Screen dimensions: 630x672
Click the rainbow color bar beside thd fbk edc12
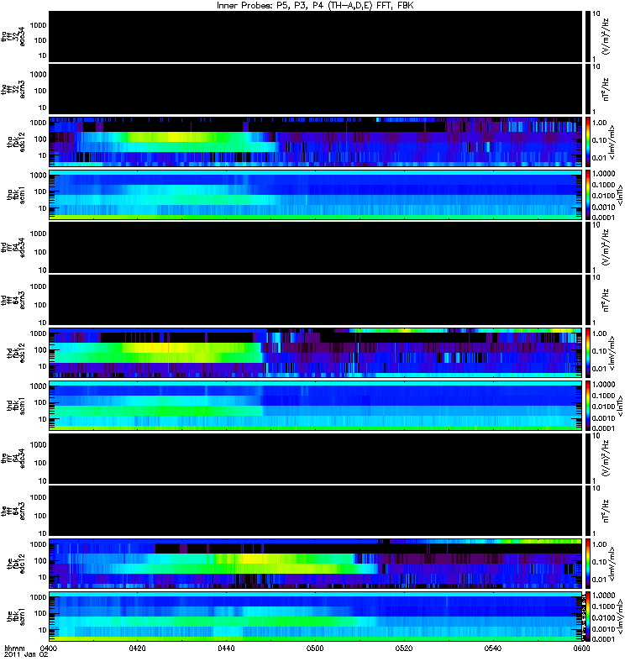tap(587, 353)
